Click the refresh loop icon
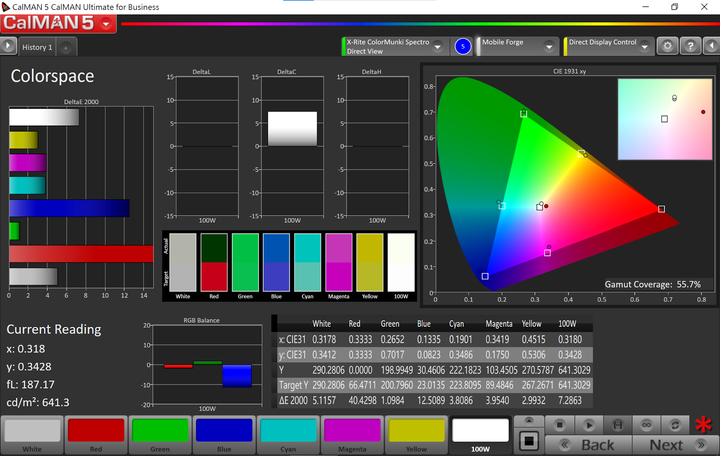This screenshot has width=720, height=456. pyautogui.click(x=675, y=425)
